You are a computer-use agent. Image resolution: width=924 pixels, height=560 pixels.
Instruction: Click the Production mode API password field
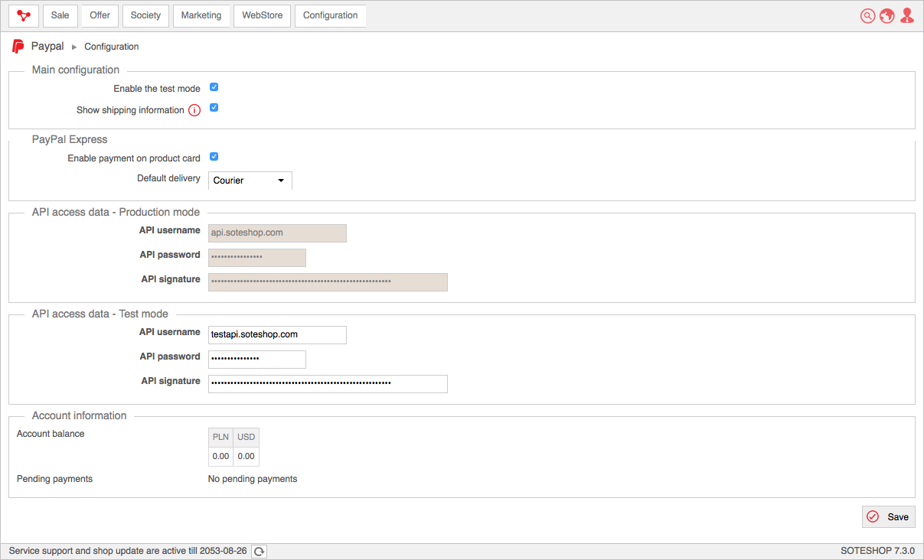click(x=257, y=258)
